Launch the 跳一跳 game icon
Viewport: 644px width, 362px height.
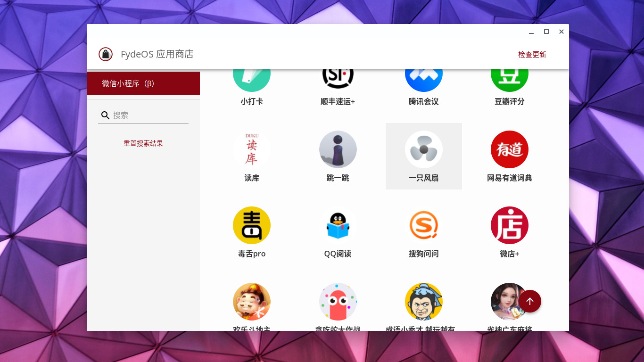tap(338, 149)
